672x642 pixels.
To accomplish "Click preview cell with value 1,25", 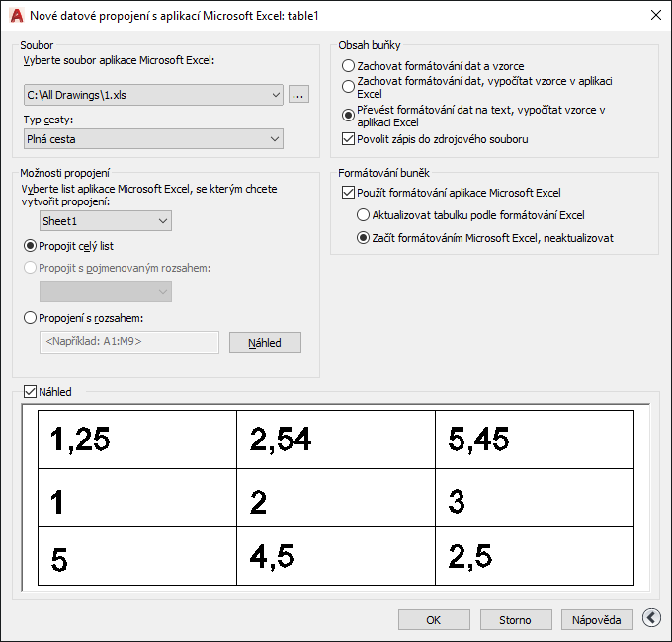I will tap(137, 440).
